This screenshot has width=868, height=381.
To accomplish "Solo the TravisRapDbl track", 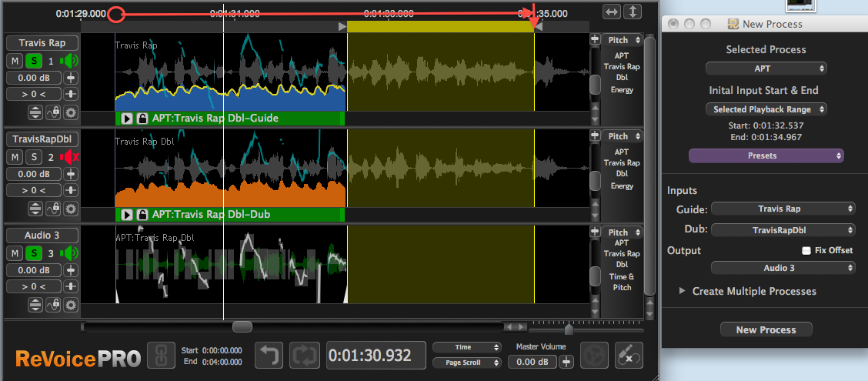I will click(x=34, y=157).
